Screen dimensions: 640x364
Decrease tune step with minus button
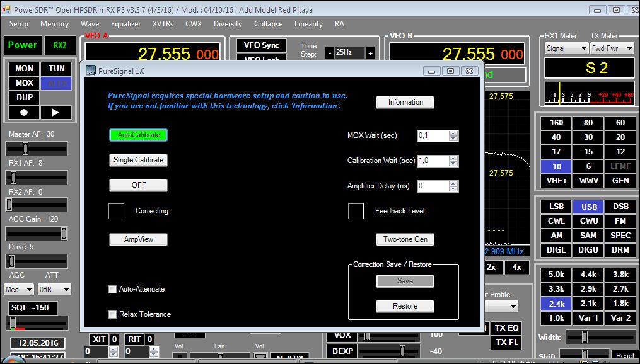tap(329, 53)
